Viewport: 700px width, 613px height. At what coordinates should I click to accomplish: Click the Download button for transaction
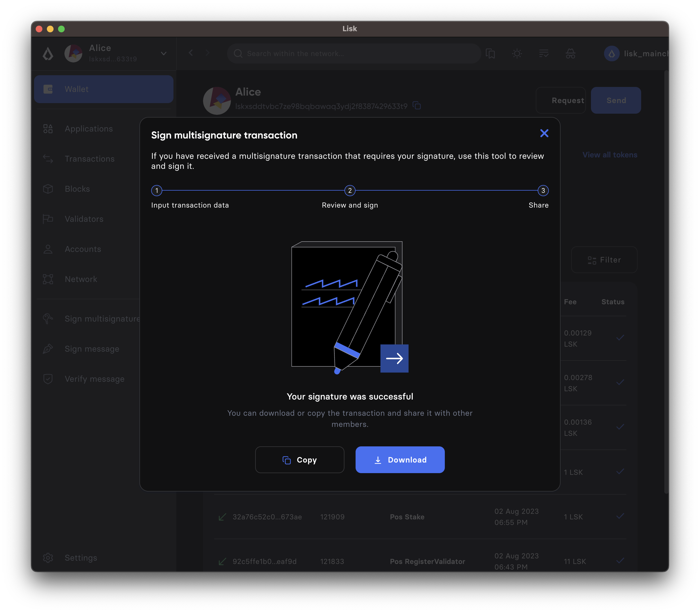[x=400, y=459]
